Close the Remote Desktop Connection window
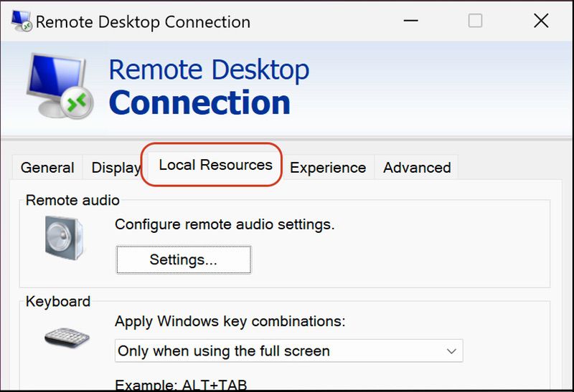Viewport: 574px width, 392px height. click(541, 21)
